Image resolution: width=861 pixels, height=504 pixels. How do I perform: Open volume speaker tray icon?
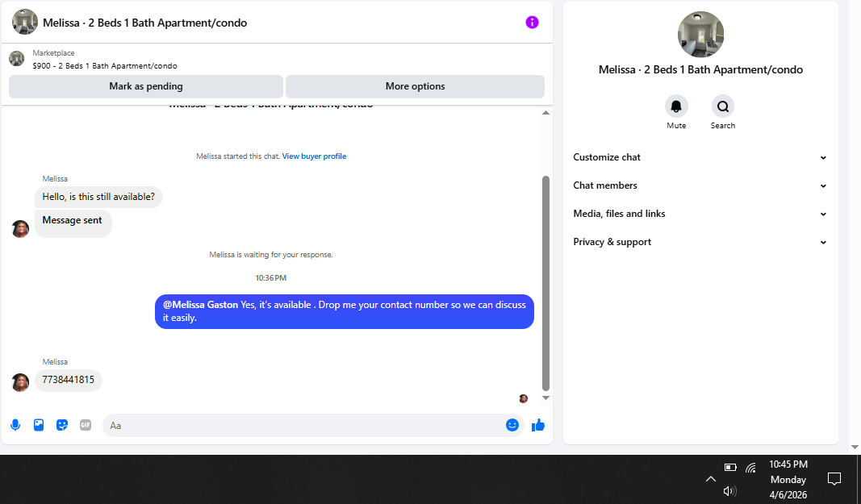729,491
